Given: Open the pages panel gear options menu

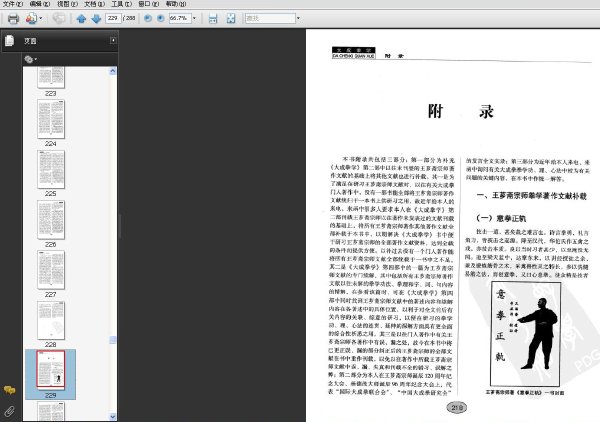Looking at the screenshot, I should [30, 59].
